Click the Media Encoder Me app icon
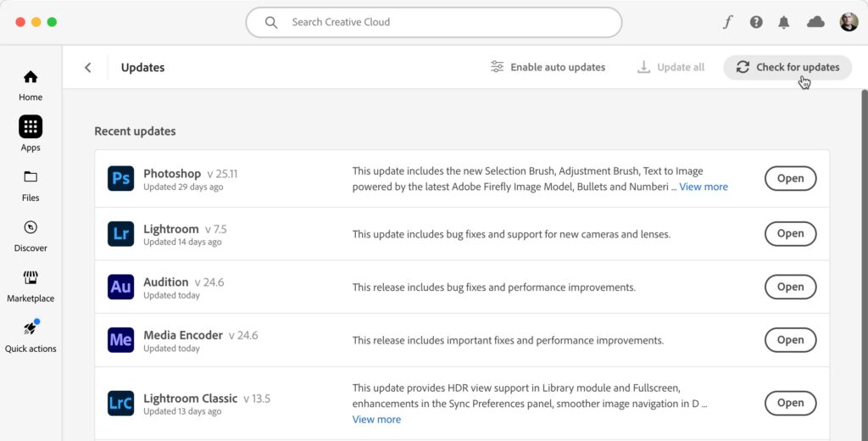868x441 pixels. coord(120,340)
